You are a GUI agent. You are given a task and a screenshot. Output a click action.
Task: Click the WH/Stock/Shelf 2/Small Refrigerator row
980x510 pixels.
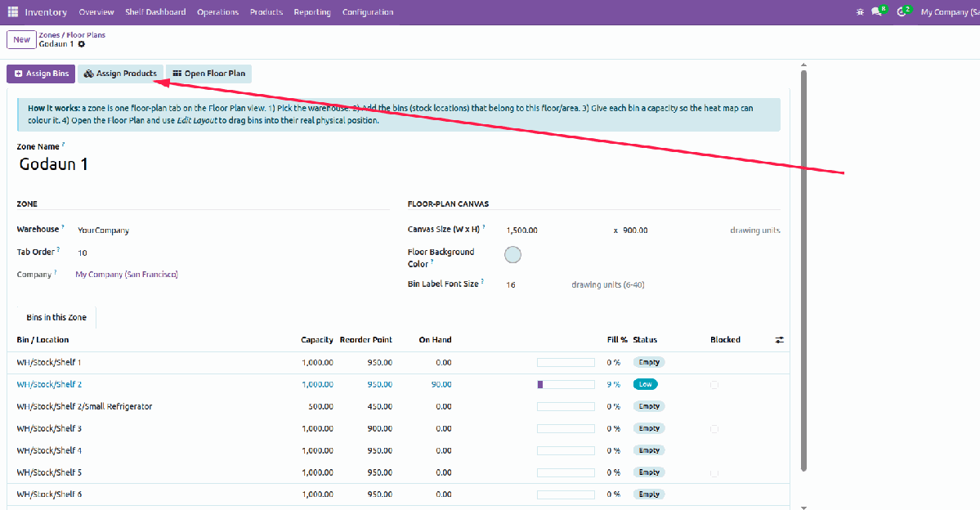pyautogui.click(x=398, y=407)
